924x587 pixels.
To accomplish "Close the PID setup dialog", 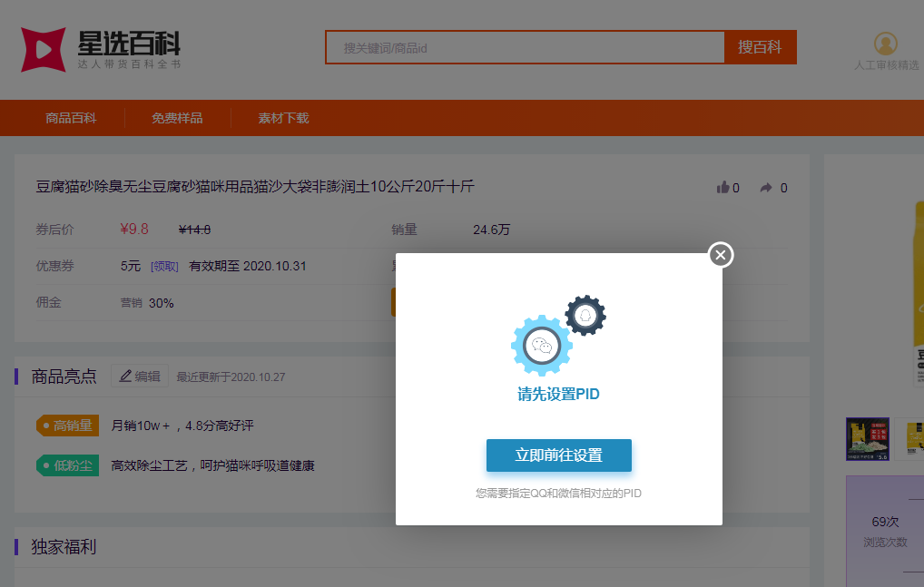I will click(x=721, y=255).
